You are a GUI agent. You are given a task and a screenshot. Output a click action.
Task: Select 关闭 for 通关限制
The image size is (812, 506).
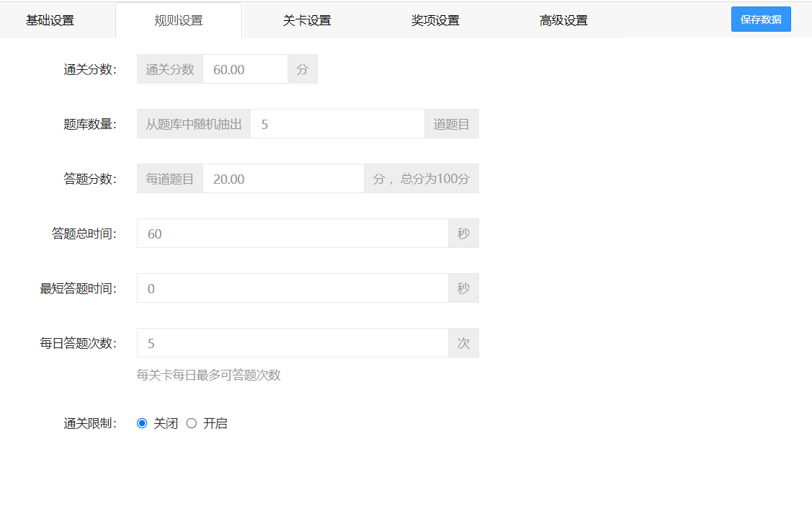[x=142, y=423]
